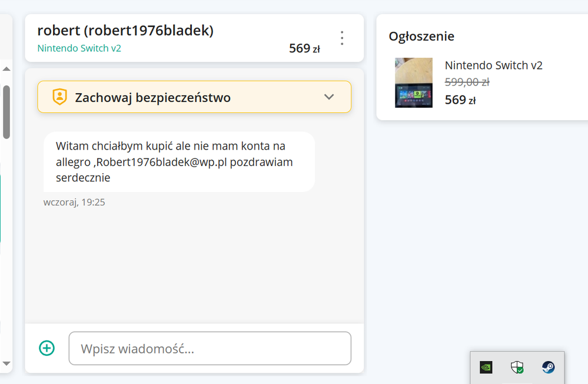Click the Zachowaj bezpieczeństwo banner title
The height and width of the screenshot is (384, 588).
tap(152, 98)
